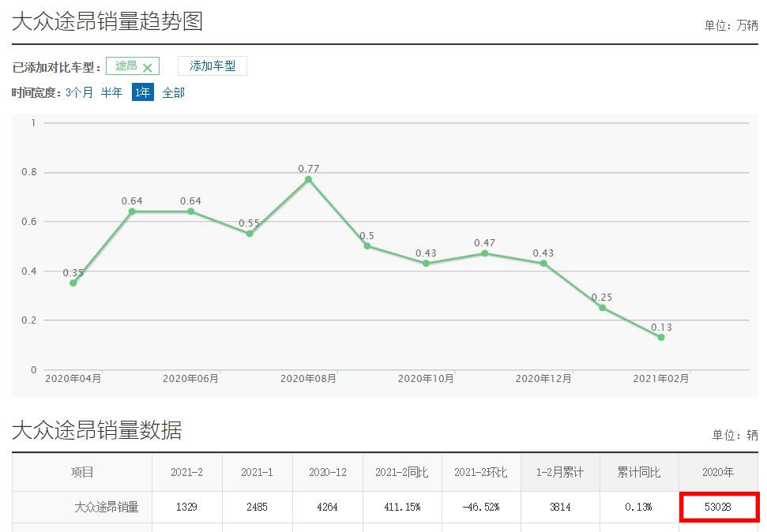Click the 53028 yearly total cell
The image size is (767, 532).
coord(718,507)
